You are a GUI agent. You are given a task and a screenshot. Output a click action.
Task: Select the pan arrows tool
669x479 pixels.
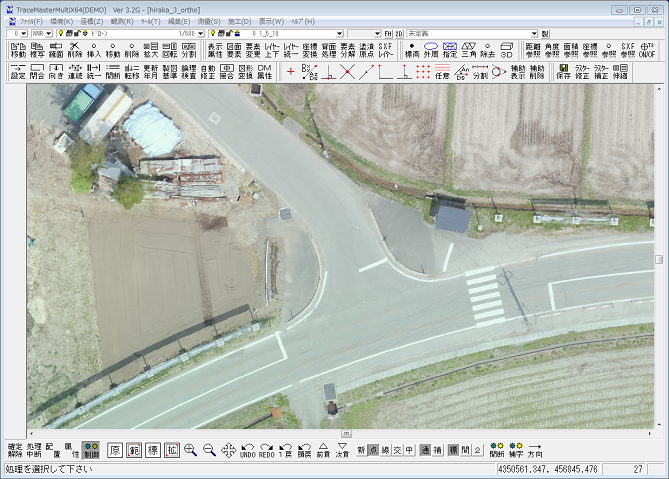tap(228, 450)
